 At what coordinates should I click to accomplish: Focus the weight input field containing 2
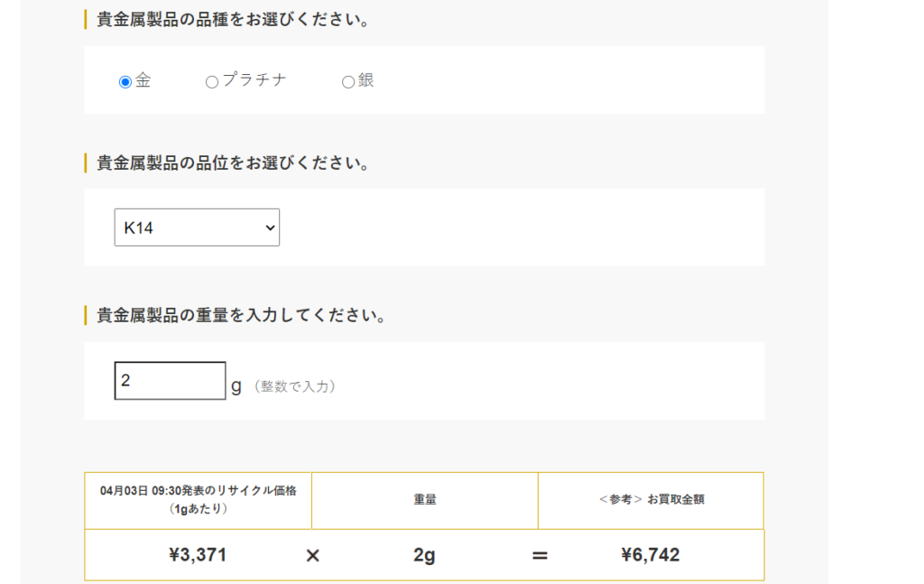pos(170,381)
